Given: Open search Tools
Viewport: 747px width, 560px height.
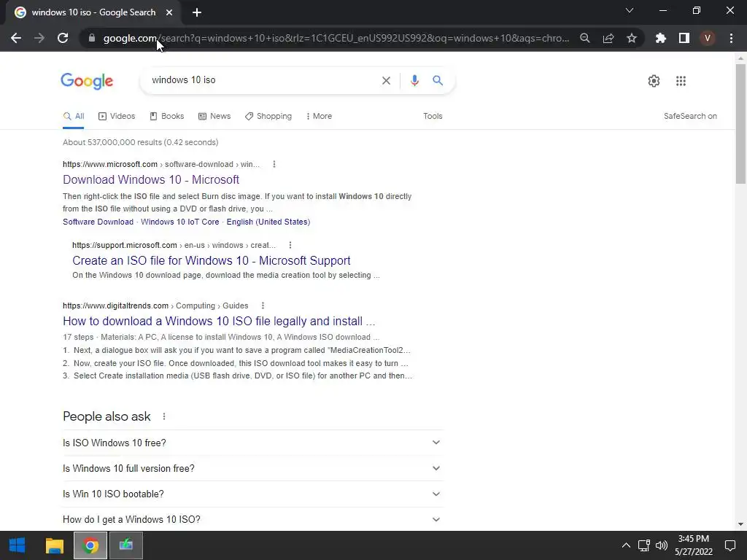Looking at the screenshot, I should [433, 116].
